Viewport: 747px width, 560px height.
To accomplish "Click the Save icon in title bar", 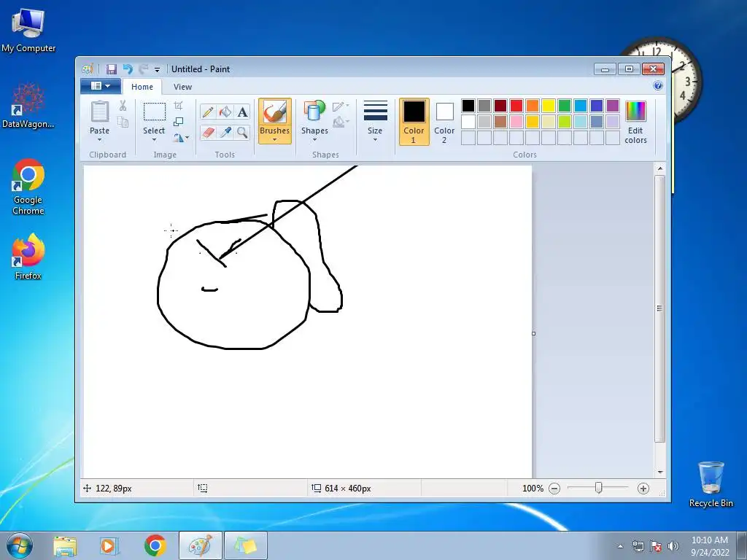I will pos(111,69).
